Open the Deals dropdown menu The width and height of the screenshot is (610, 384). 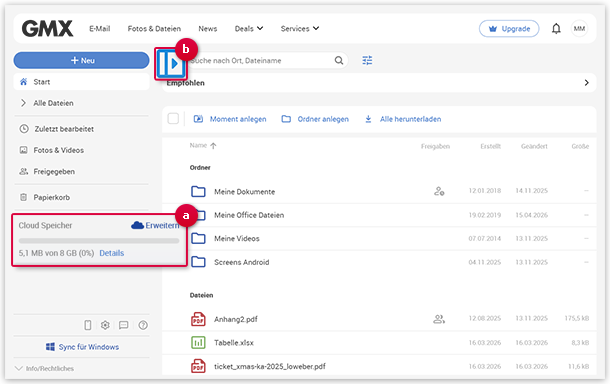coord(249,28)
